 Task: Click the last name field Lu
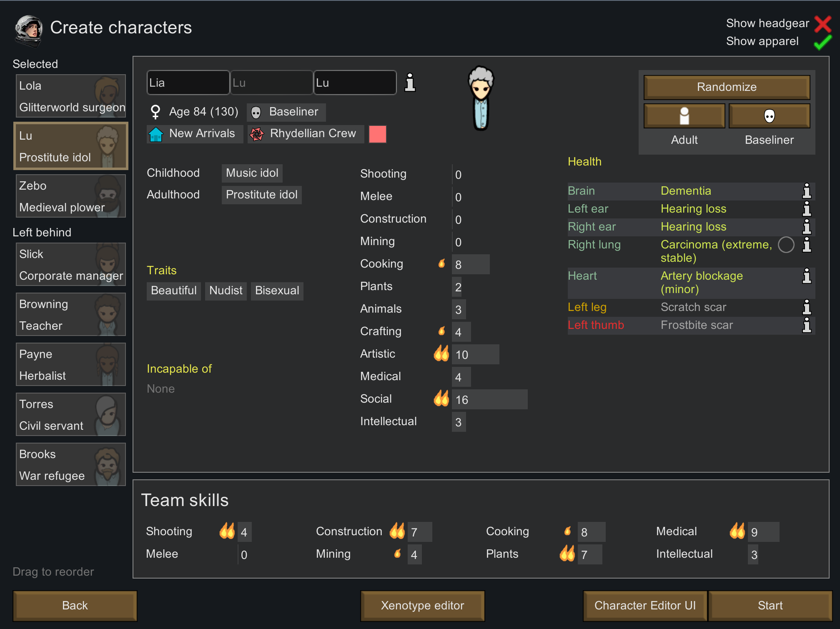[355, 83]
